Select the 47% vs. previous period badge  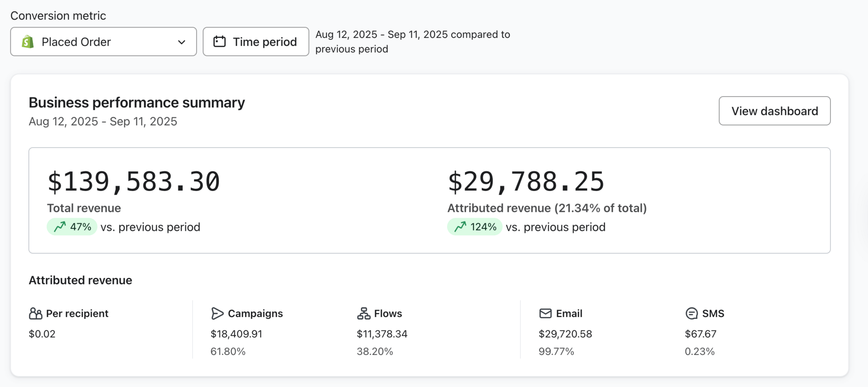point(72,227)
